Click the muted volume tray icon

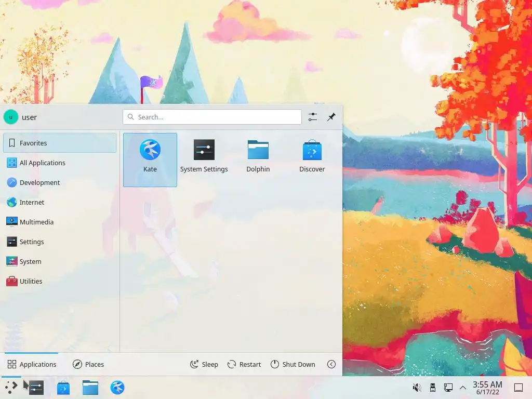[417, 388]
